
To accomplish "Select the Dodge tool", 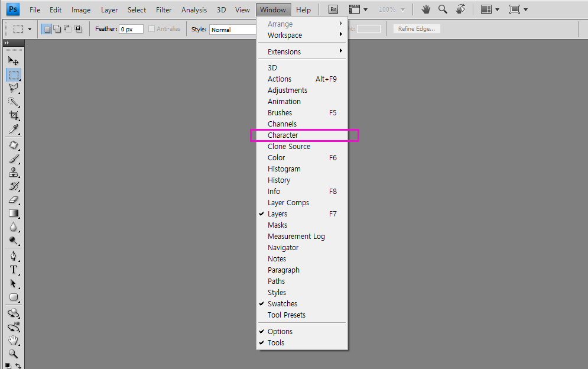I will (x=14, y=241).
